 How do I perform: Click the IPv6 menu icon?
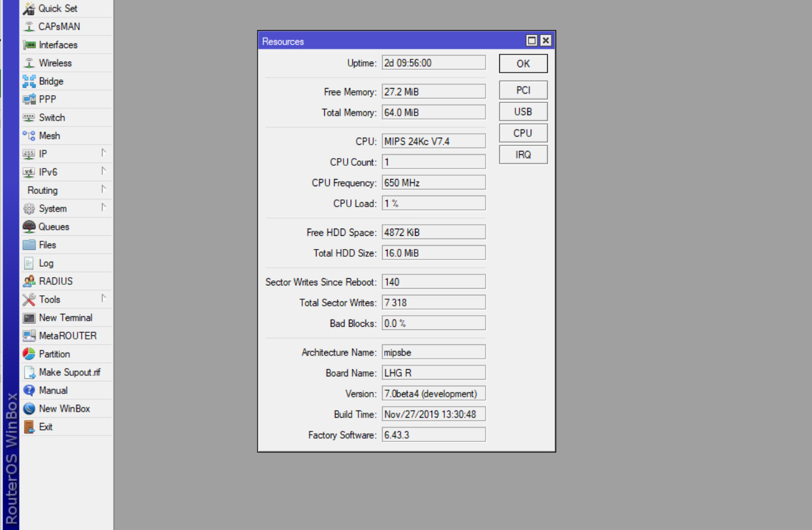tap(29, 172)
